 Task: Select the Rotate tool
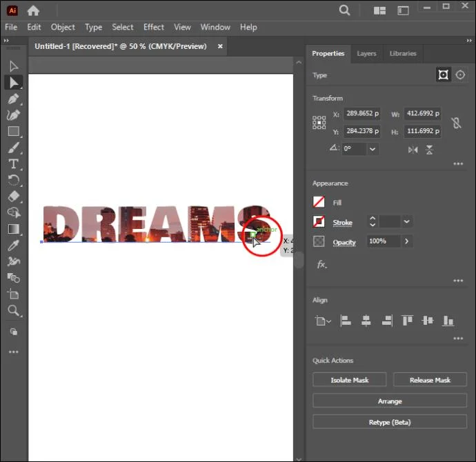pyautogui.click(x=13, y=180)
